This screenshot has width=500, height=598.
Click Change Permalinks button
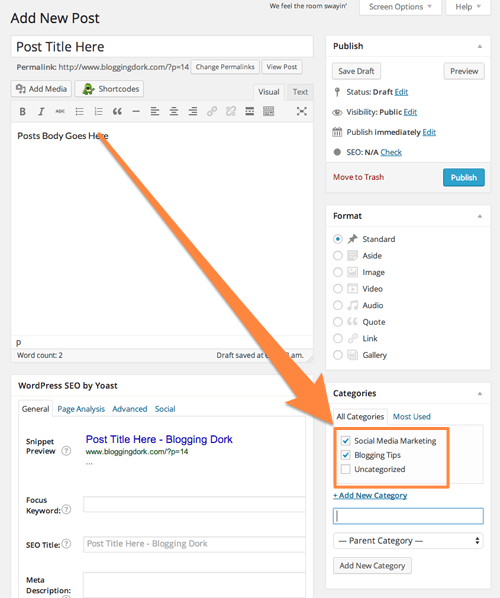point(225,67)
